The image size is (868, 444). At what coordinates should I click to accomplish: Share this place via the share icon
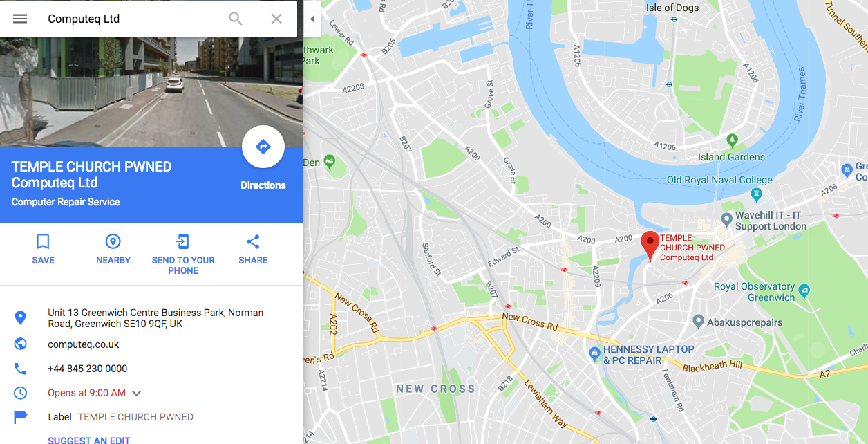(253, 241)
